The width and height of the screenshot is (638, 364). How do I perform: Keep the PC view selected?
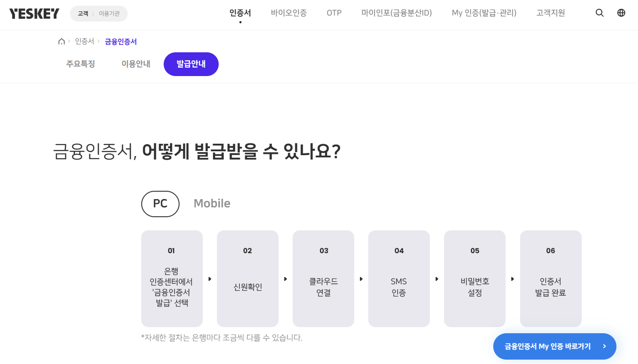(x=160, y=204)
